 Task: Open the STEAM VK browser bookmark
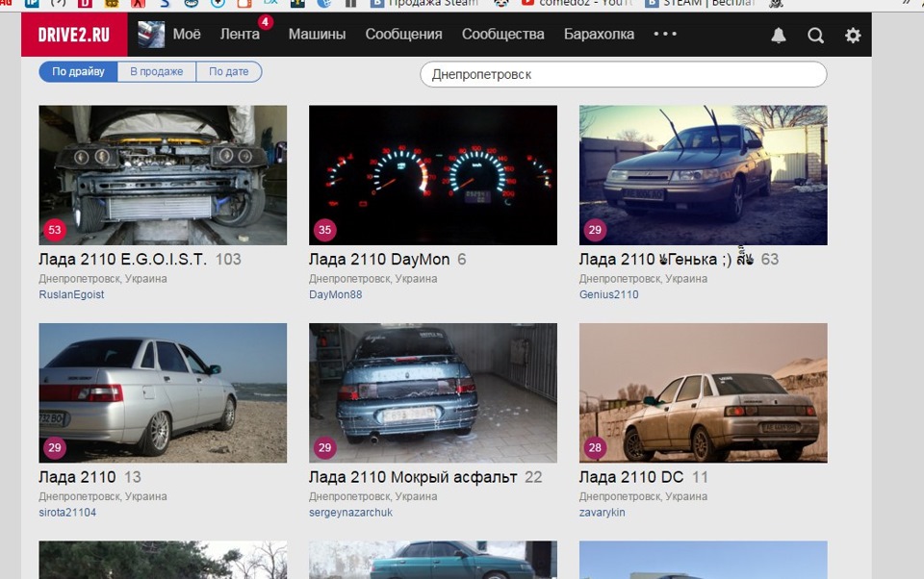(700, 4)
